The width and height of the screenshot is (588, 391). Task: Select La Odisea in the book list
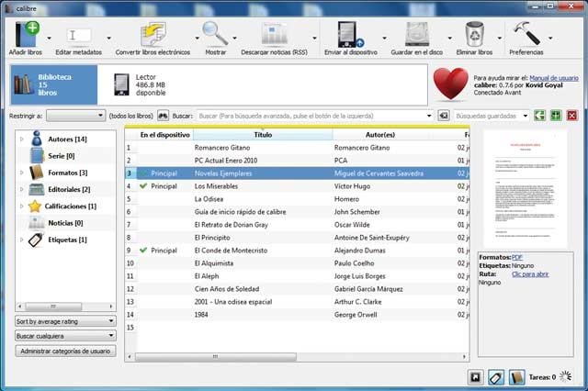coord(209,199)
